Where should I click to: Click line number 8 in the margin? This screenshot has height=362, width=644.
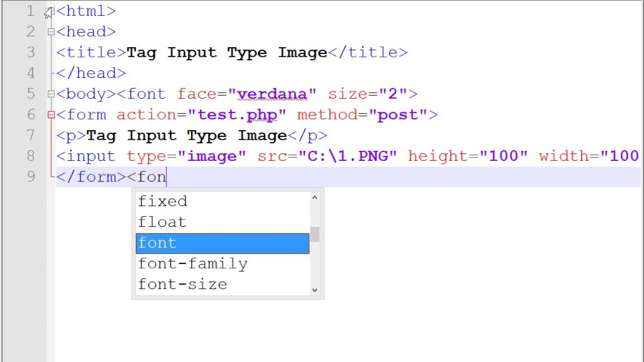(31, 156)
